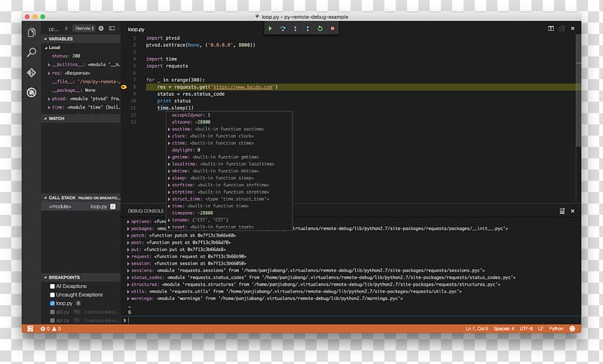The width and height of the screenshot is (603, 364).
Task: Restart the debug session
Action: [320, 29]
